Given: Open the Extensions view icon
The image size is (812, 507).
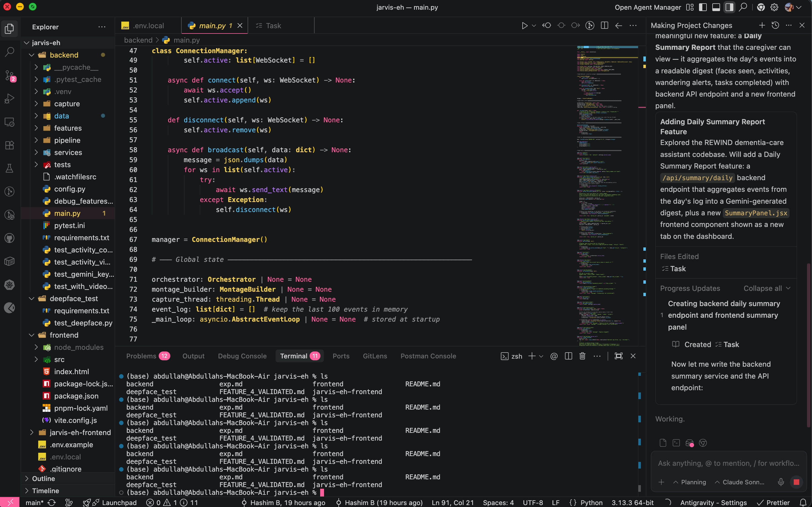Looking at the screenshot, I should tap(9, 145).
